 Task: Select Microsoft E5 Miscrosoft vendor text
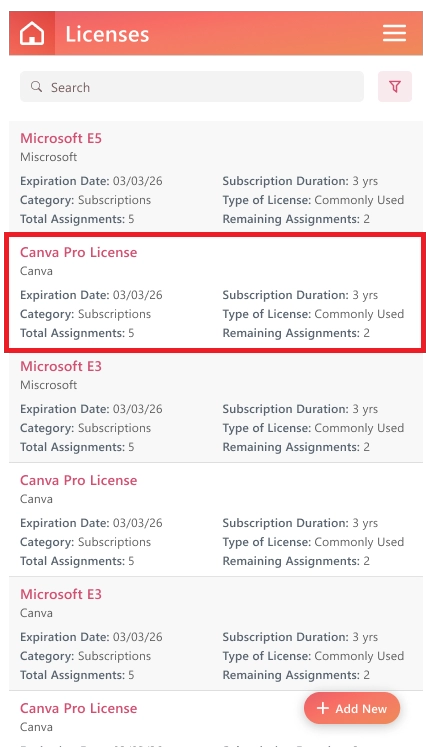tap(49, 157)
